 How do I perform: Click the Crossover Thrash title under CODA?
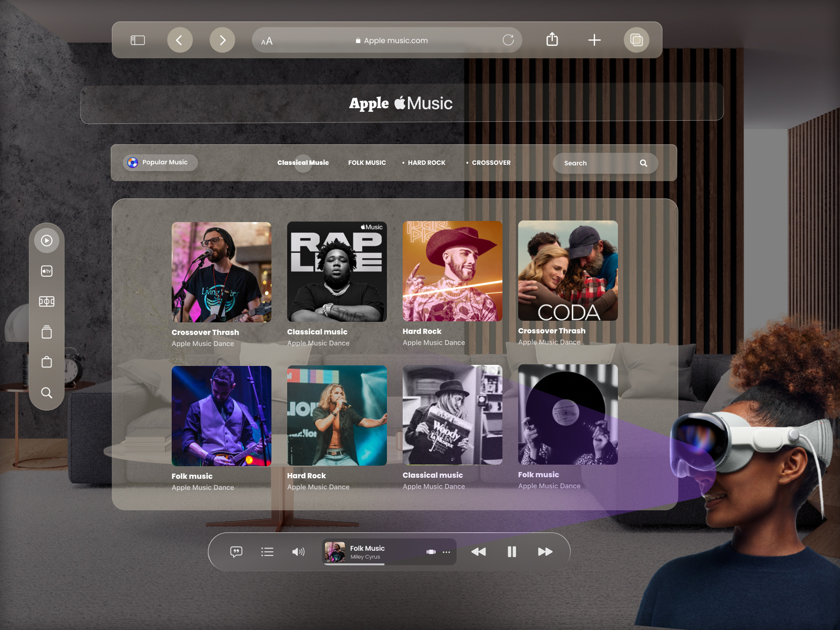(552, 331)
